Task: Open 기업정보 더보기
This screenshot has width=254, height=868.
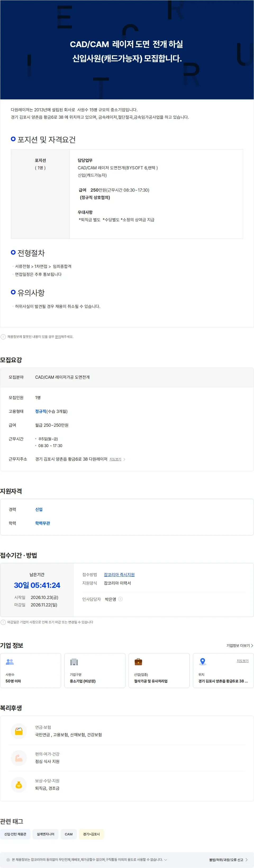Action: point(239,646)
